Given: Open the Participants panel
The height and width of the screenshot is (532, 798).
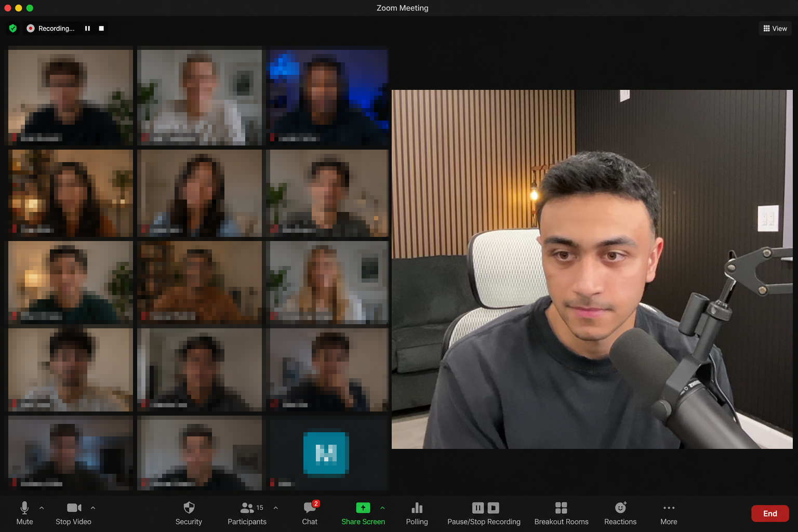Looking at the screenshot, I should (x=247, y=513).
